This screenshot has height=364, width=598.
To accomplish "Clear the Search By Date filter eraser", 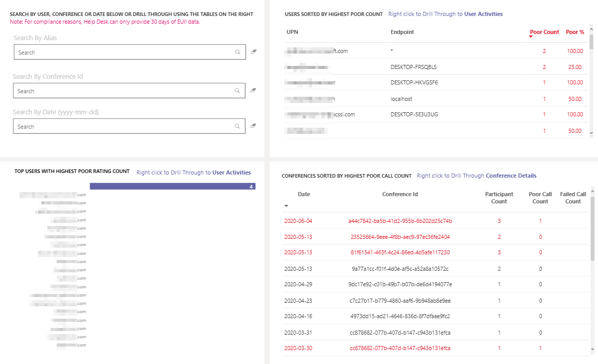I will (253, 126).
